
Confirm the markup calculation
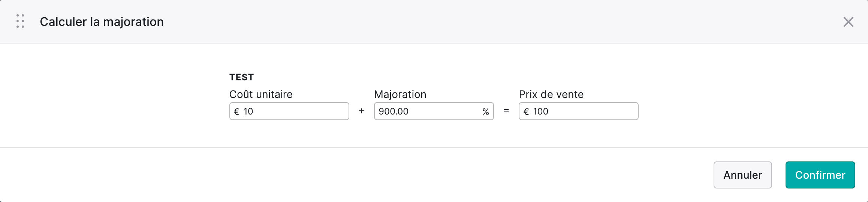click(x=820, y=175)
